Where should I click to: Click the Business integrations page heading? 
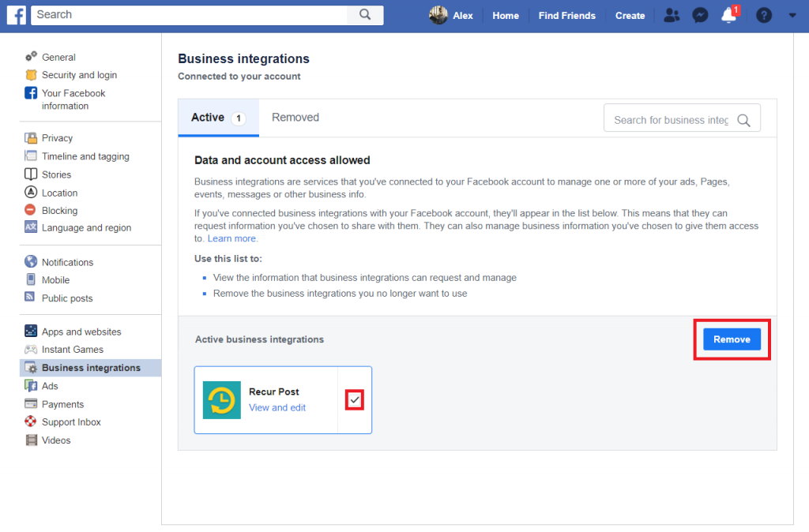(243, 58)
